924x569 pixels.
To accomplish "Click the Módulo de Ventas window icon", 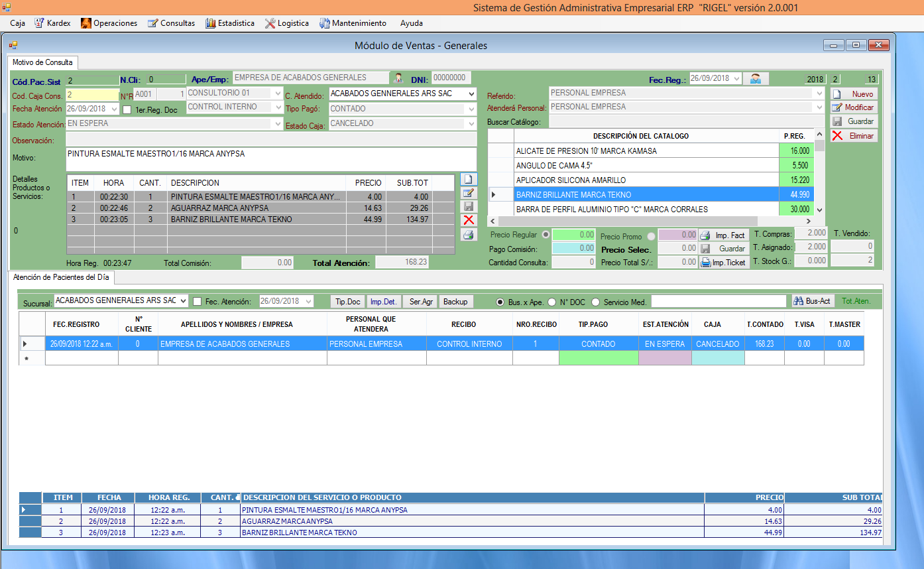I will (13, 45).
